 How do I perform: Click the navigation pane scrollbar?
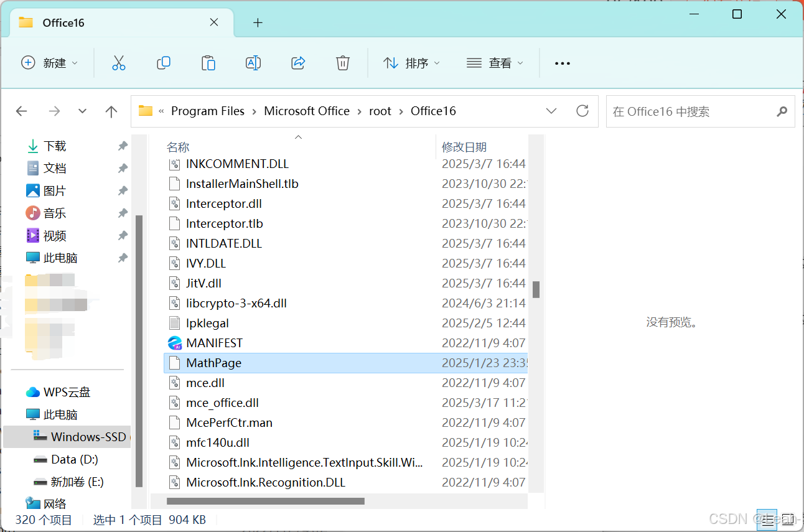[x=139, y=351]
